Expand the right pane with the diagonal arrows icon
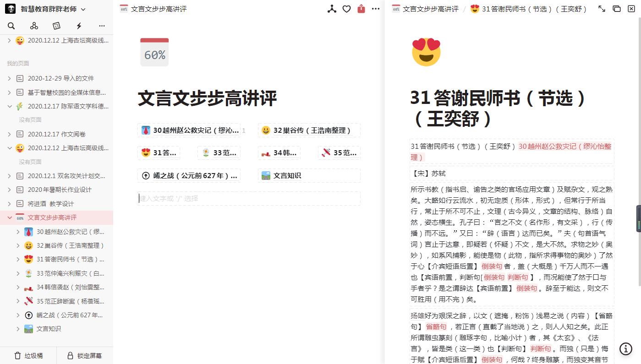Image resolution: width=641 pixels, height=364 pixels. tap(602, 9)
